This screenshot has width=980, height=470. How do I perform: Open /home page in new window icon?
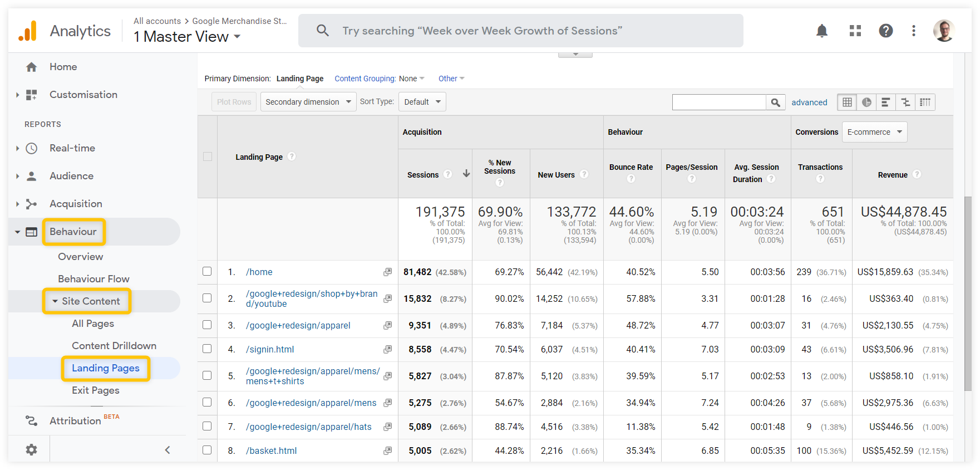pyautogui.click(x=387, y=272)
